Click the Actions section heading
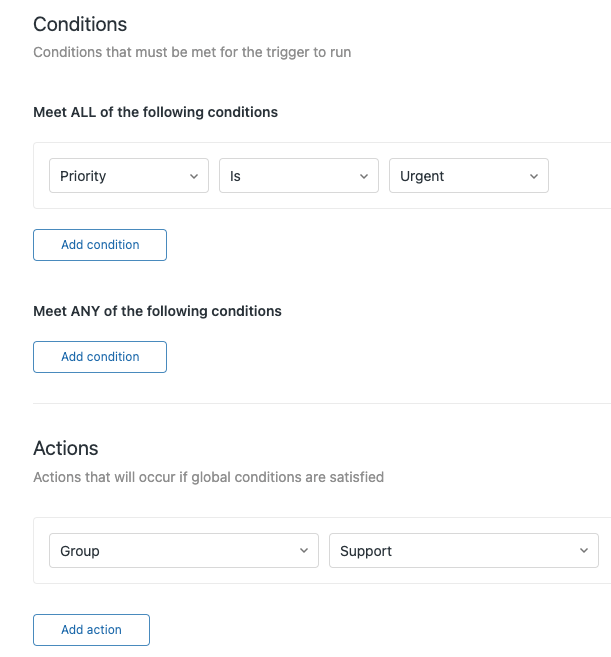The width and height of the screenshot is (611, 657). click(66, 448)
